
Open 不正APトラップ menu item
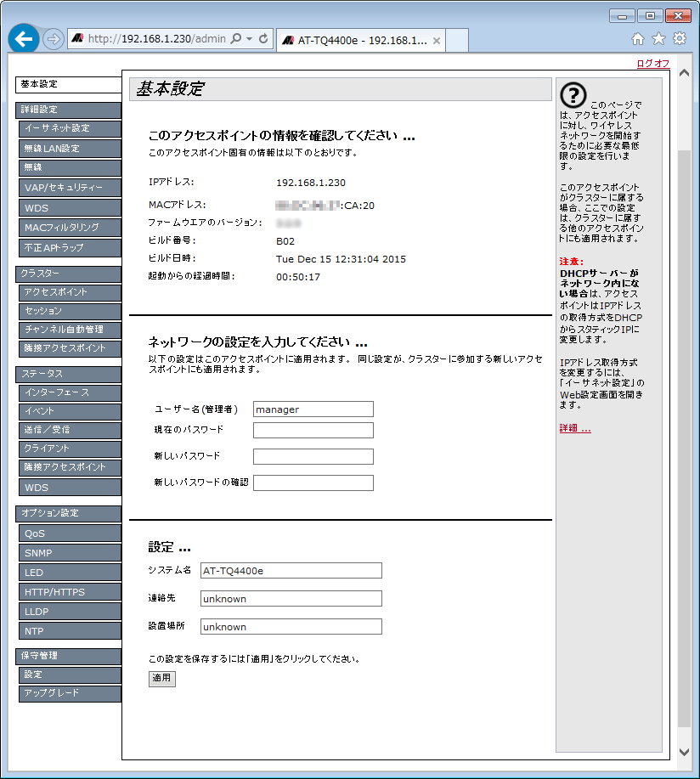tap(70, 247)
